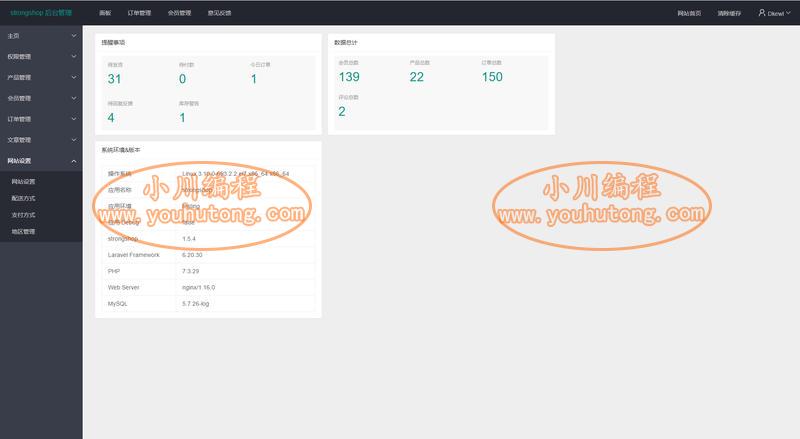
Task: Collapse the open 网站设置 sidebar section
Action: pos(41,161)
